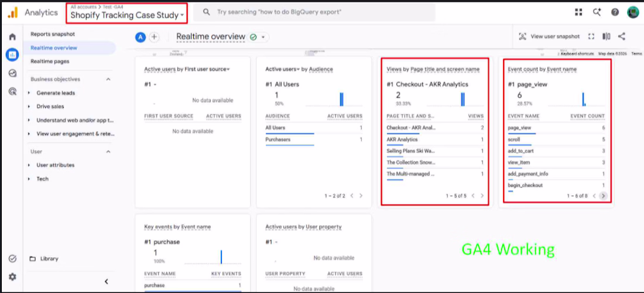644x293 pixels.
Task: Click The Collection Snow… page row
Action: tap(435, 163)
